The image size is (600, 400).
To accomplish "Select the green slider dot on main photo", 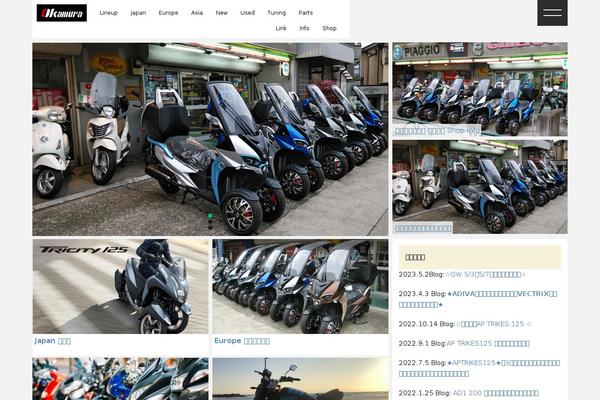I will click(x=210, y=216).
